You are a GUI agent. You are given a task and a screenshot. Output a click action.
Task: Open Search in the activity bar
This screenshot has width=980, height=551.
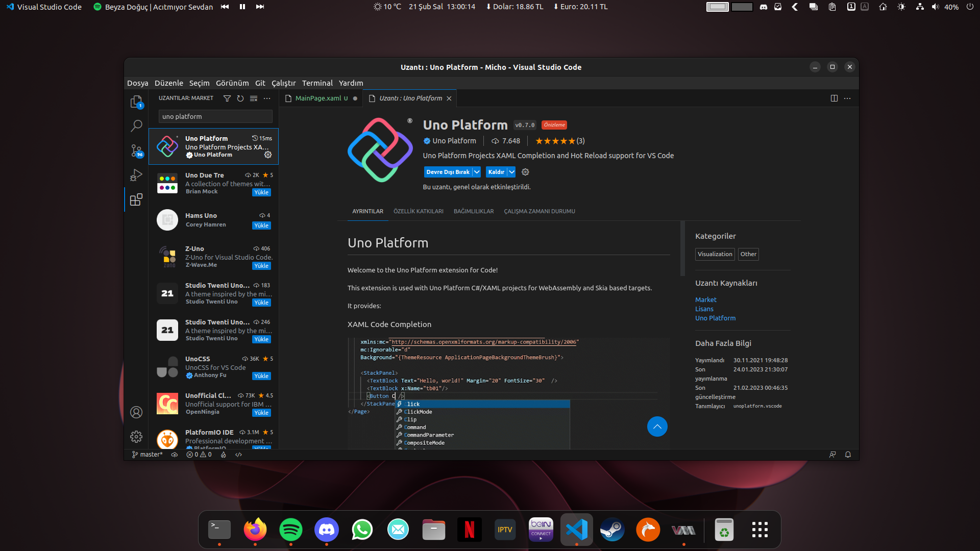point(136,126)
